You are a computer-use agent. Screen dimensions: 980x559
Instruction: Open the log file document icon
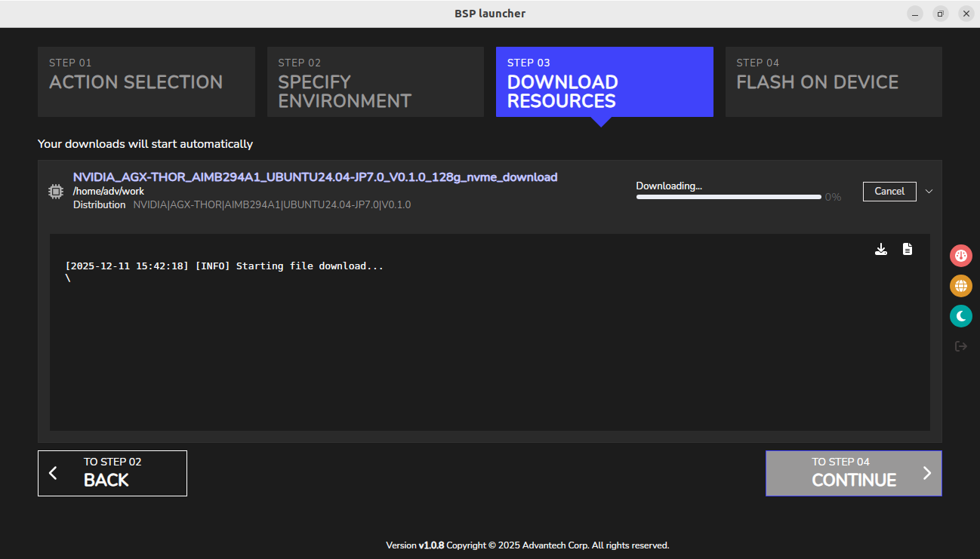(908, 247)
